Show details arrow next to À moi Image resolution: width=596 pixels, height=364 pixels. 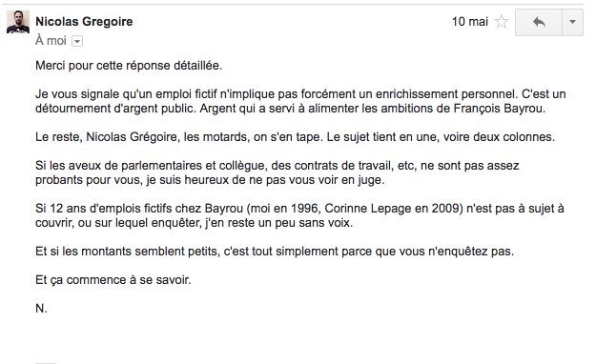pyautogui.click(x=77, y=41)
